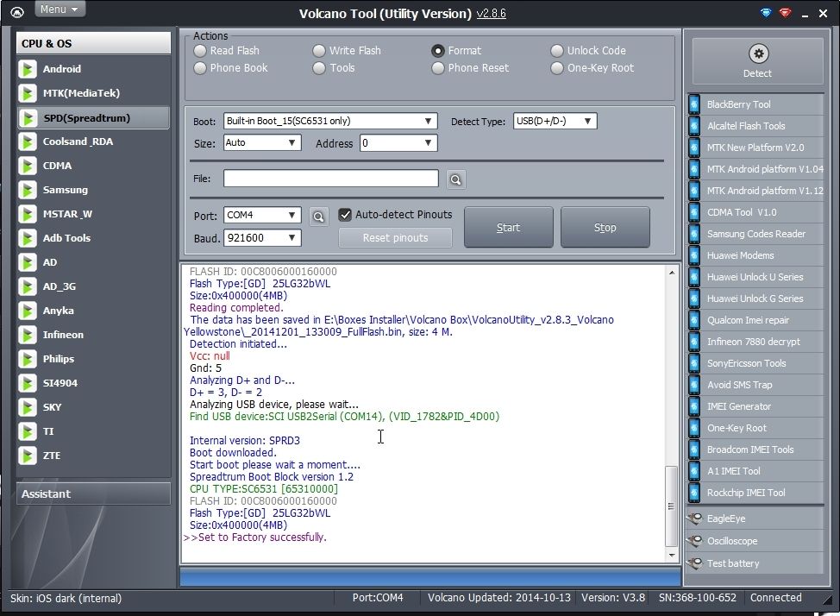840x616 pixels.
Task: Click the Volcano logo icon at top left
Action: tap(17, 12)
